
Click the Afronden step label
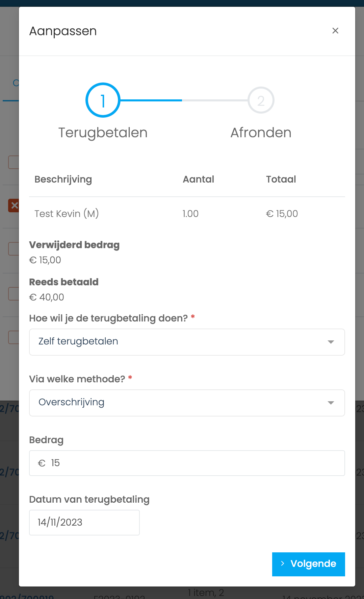pos(261,133)
